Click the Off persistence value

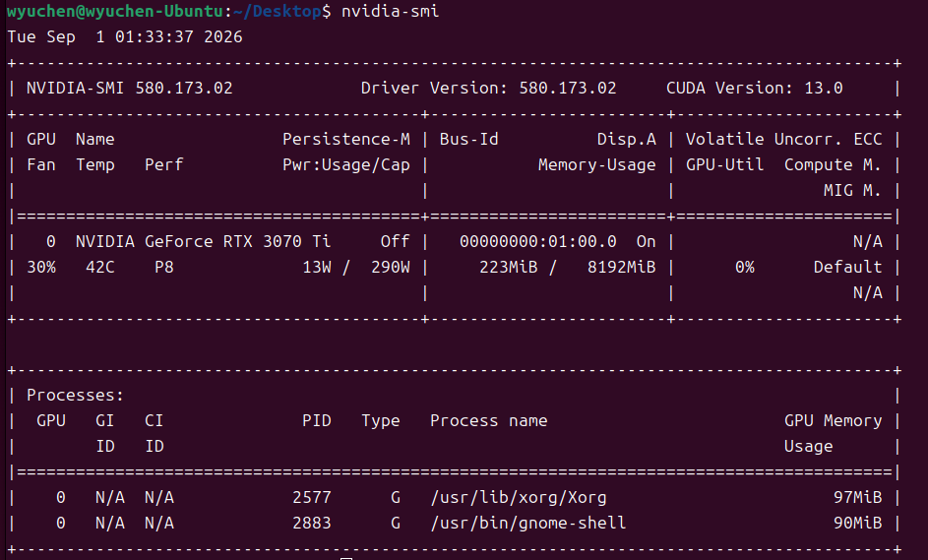pos(395,241)
